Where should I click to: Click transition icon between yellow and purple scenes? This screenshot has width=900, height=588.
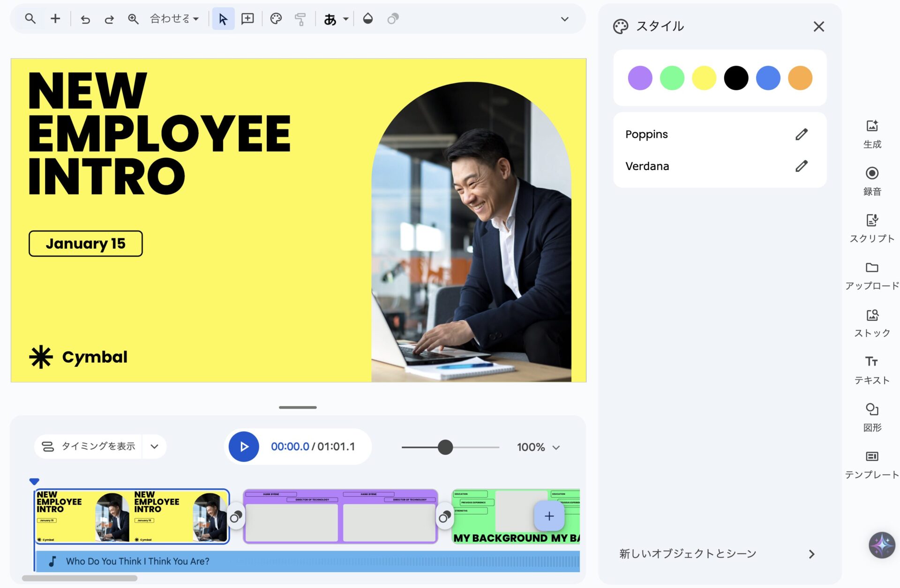click(x=236, y=517)
